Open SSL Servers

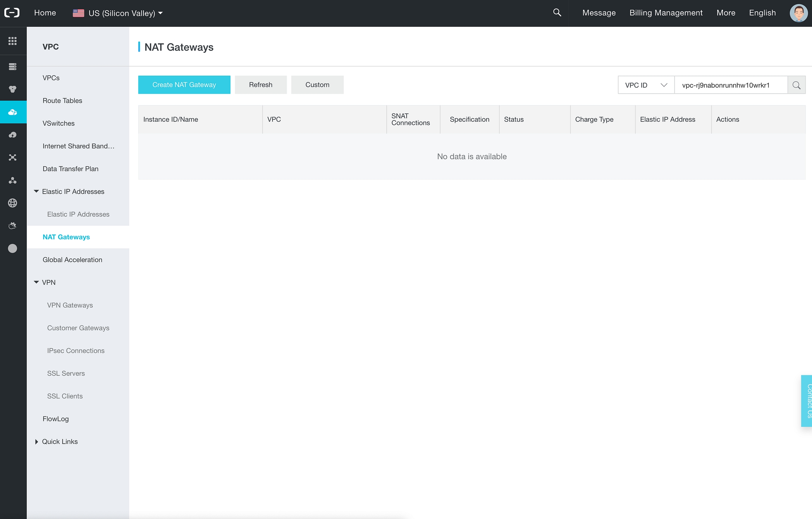(66, 373)
